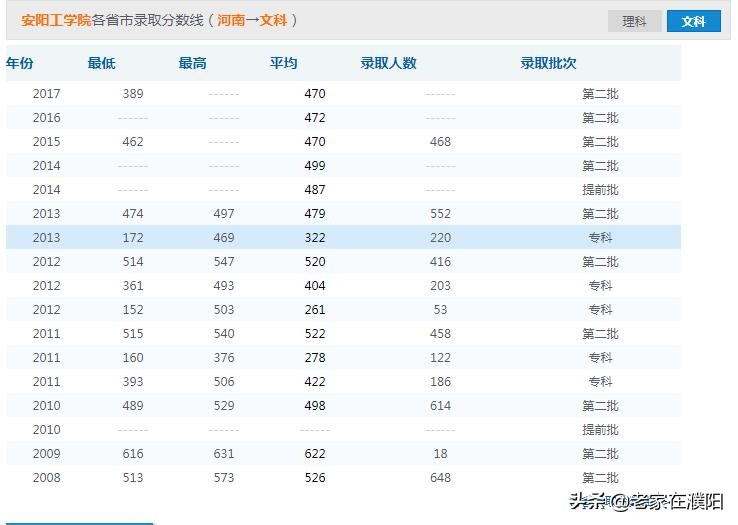Click lowest score 489
This screenshot has width=738, height=525.
click(133, 406)
